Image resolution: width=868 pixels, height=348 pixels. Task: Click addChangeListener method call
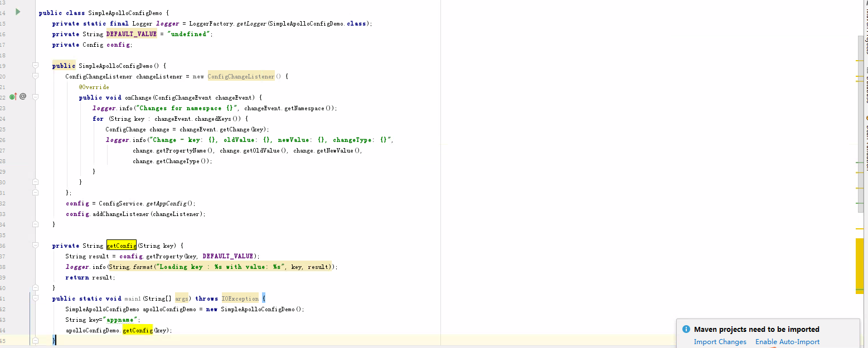point(121,214)
